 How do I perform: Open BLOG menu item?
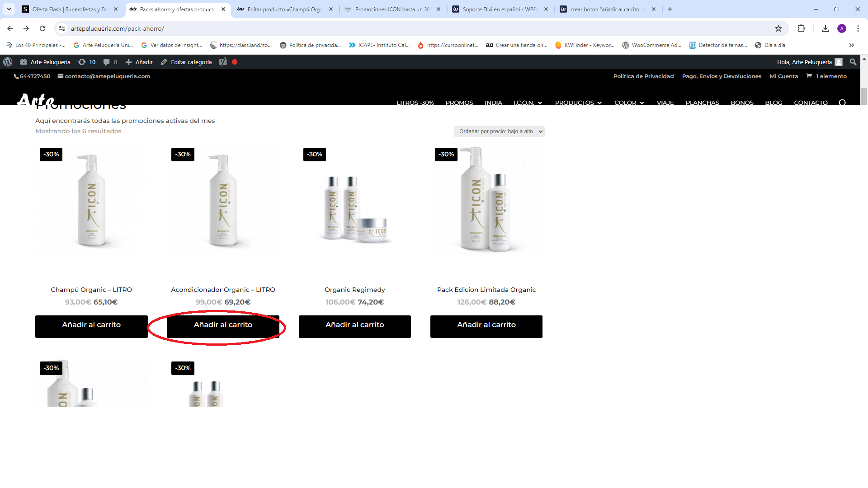point(774,103)
